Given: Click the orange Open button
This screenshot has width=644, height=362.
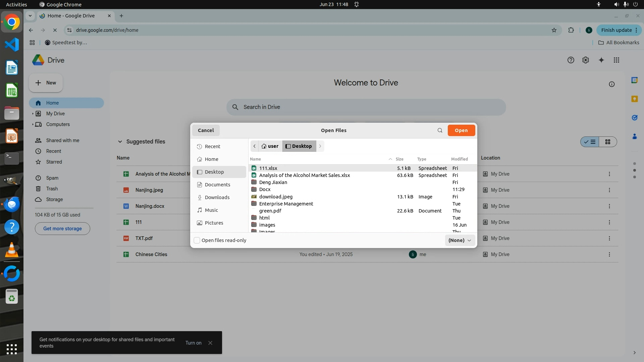Looking at the screenshot, I should click(x=461, y=130).
